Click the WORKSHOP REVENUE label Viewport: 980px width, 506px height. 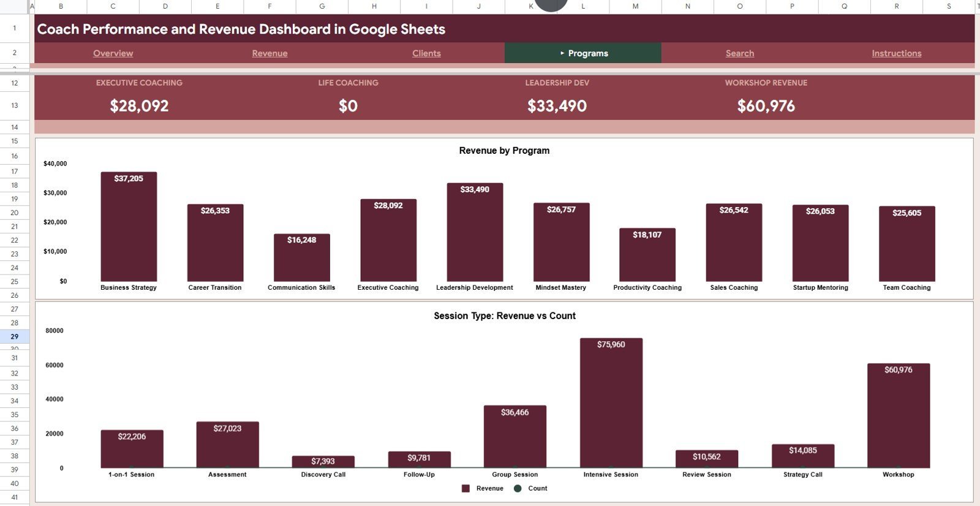(x=766, y=83)
